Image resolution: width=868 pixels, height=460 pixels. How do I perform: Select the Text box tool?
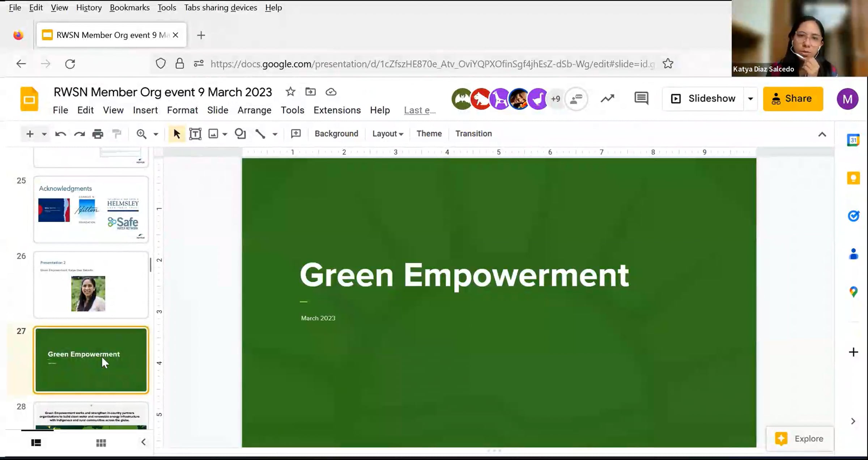tap(195, 134)
